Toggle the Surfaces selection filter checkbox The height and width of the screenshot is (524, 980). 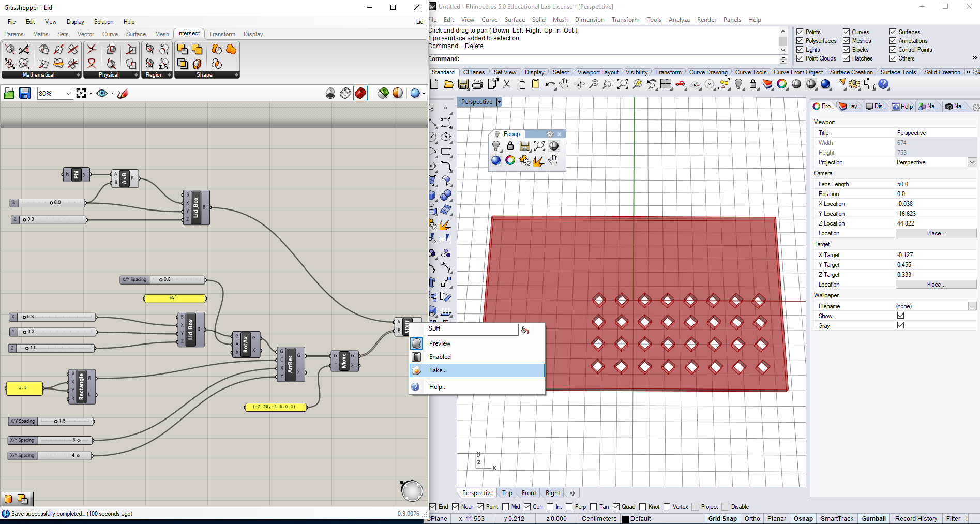tap(893, 32)
